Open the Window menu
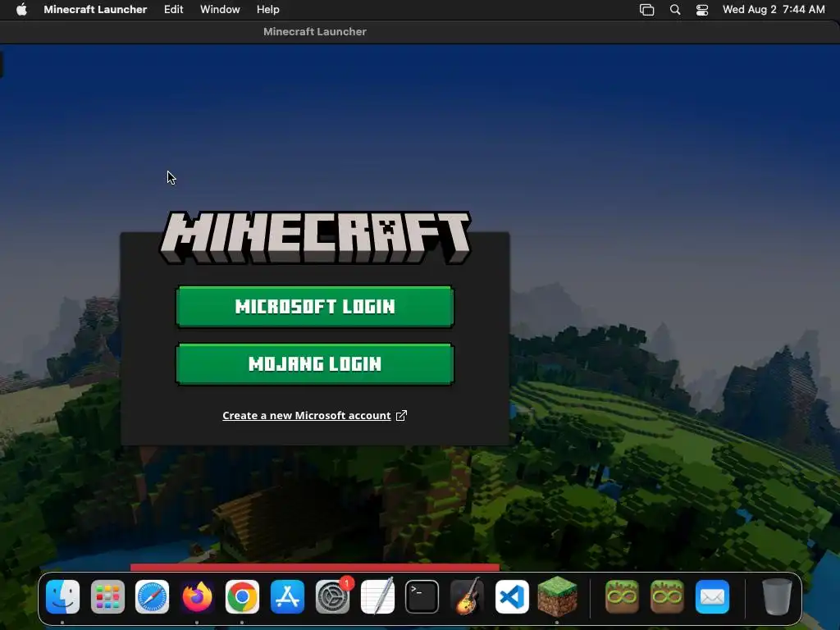Viewport: 840px width, 630px height. tap(220, 10)
